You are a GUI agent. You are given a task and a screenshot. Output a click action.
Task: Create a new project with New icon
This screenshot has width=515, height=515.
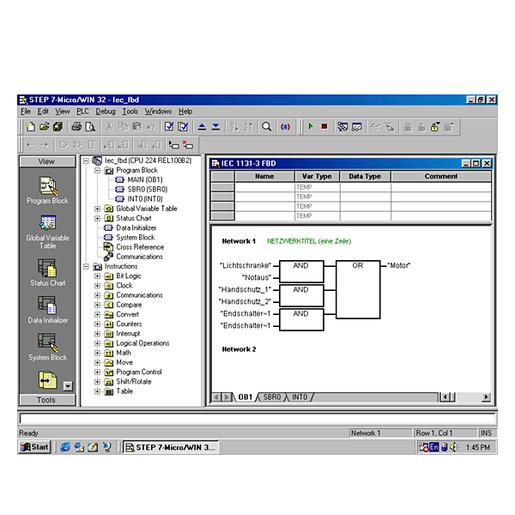tap(31, 127)
